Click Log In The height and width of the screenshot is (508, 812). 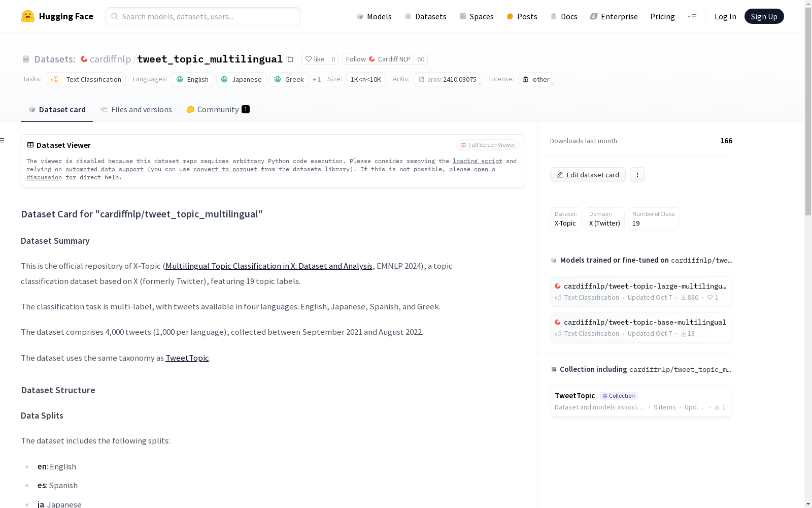coord(725,16)
